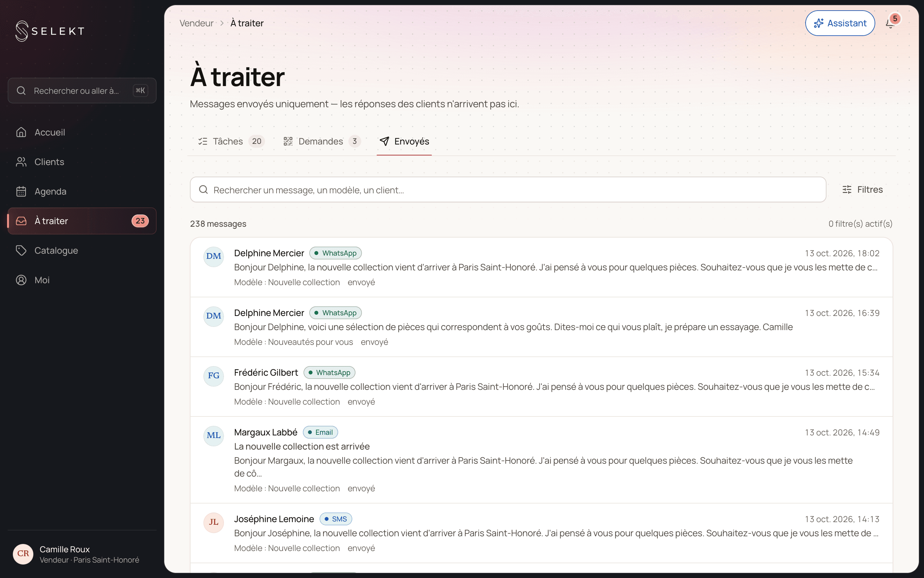Click the message search magnifier icon

(203, 189)
